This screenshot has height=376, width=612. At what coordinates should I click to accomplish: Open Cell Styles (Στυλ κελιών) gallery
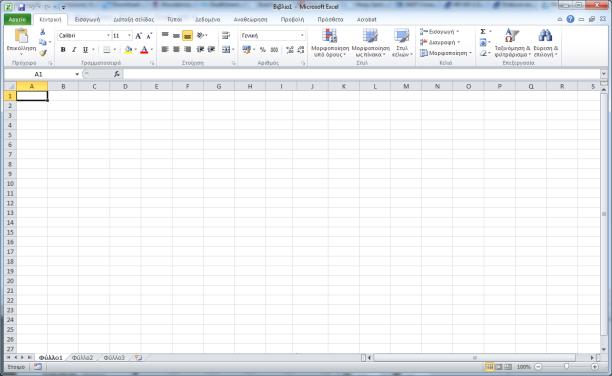(402, 43)
